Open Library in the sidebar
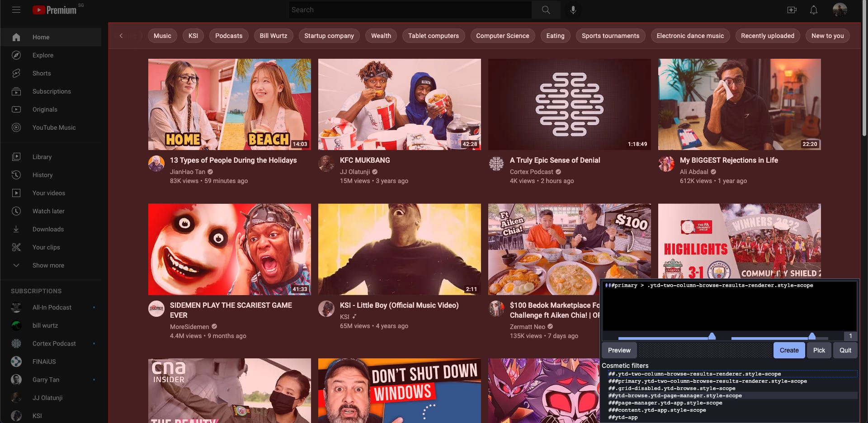Image resolution: width=868 pixels, height=423 pixels. 51,157
